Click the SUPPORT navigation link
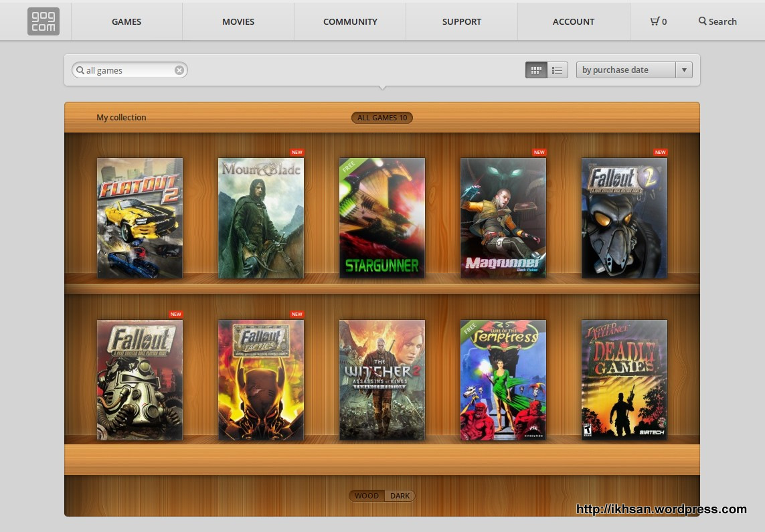Image resolution: width=765 pixels, height=532 pixels. pyautogui.click(x=462, y=21)
